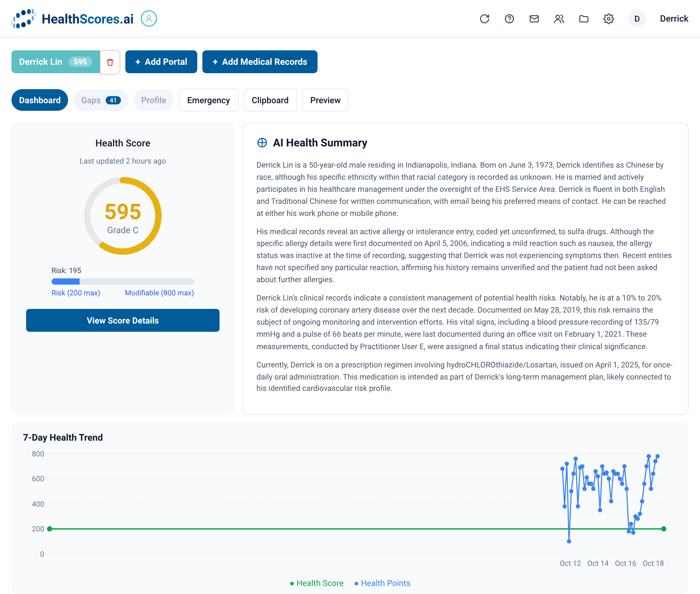Click 'Risk (200 max)' label

pyautogui.click(x=76, y=293)
